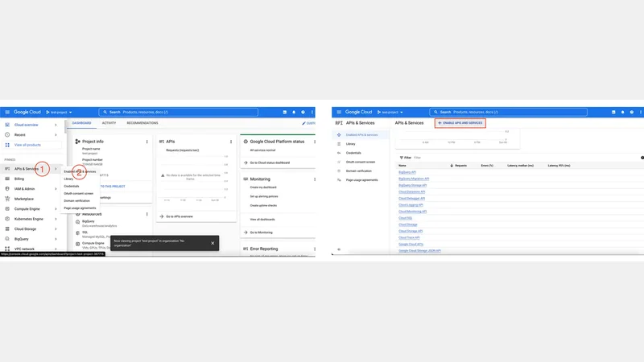Expand the Kubernetes Engine submenu chevron
Image resolution: width=644 pixels, height=362 pixels.
(56, 219)
